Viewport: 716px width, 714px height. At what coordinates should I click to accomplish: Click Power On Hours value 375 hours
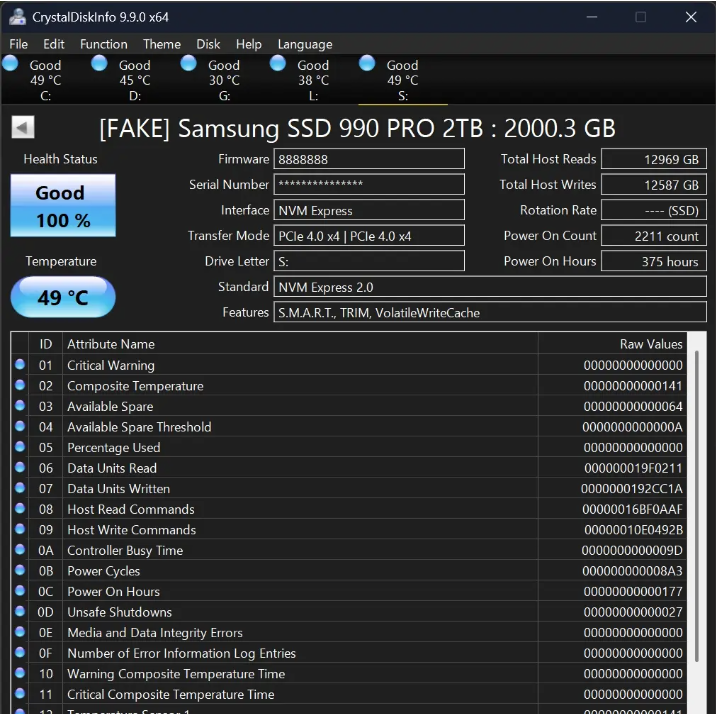coord(653,261)
